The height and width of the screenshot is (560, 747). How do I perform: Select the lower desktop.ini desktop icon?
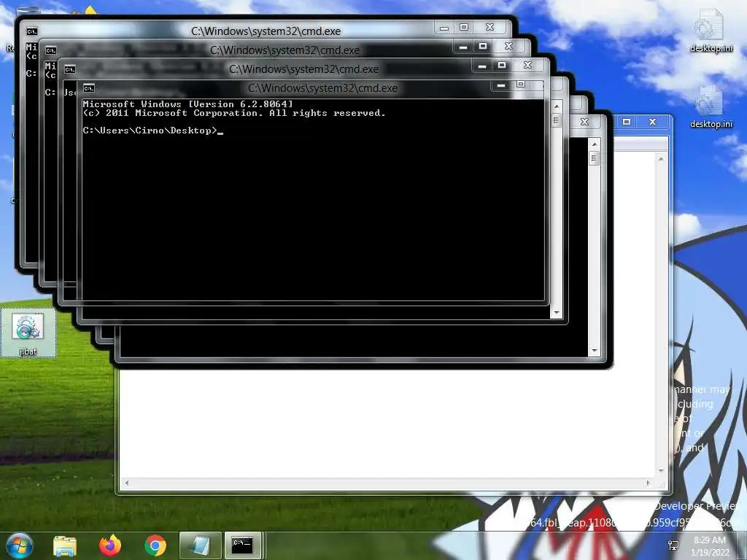(x=711, y=106)
